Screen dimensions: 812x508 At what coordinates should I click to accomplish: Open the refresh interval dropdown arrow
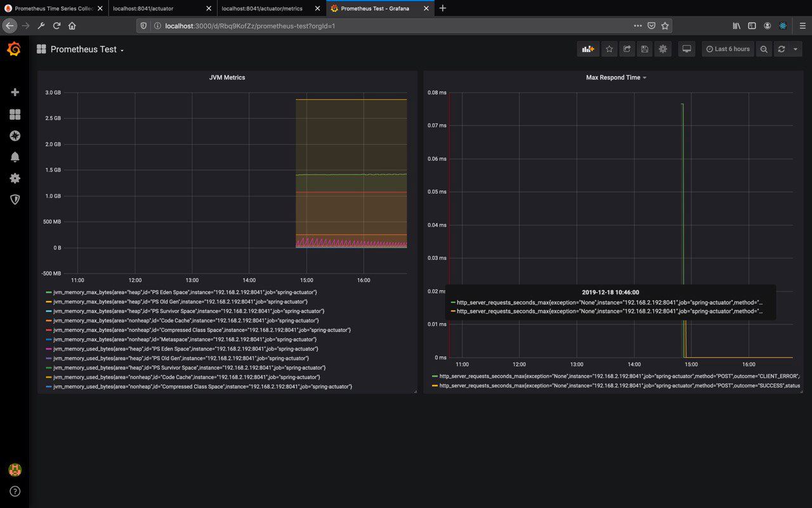click(x=796, y=49)
